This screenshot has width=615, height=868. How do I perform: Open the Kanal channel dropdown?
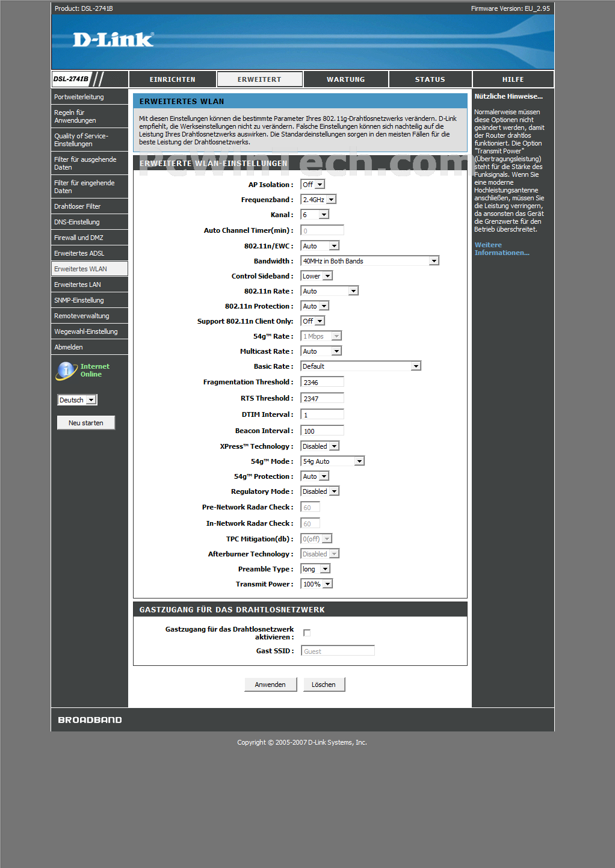315,215
